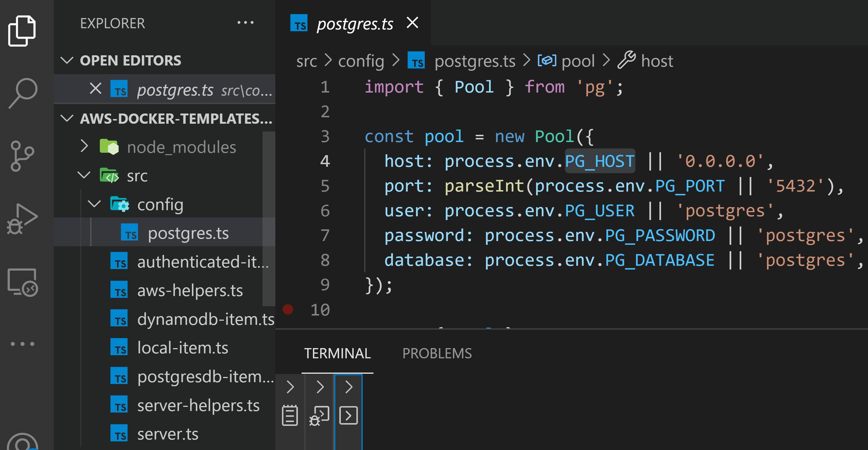Open the Accounts menu icon

(22, 442)
